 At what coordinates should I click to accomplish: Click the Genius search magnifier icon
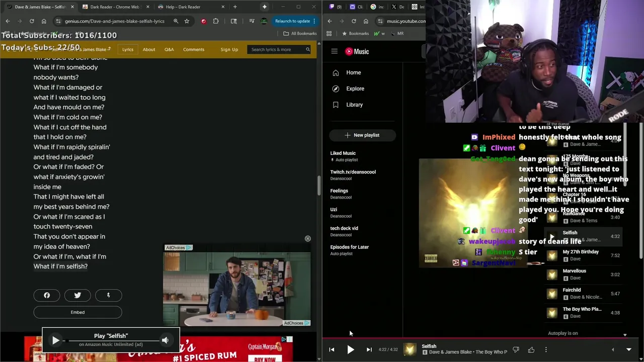click(x=307, y=49)
